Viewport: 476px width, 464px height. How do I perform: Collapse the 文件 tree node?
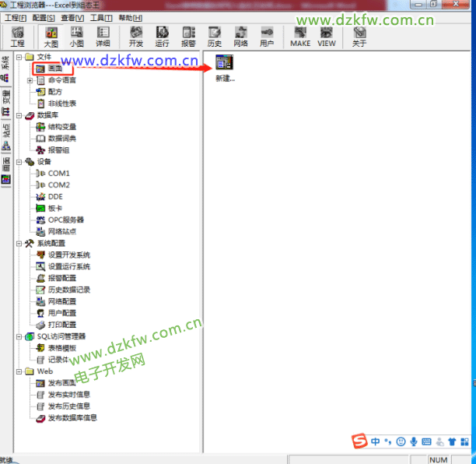[x=19, y=57]
